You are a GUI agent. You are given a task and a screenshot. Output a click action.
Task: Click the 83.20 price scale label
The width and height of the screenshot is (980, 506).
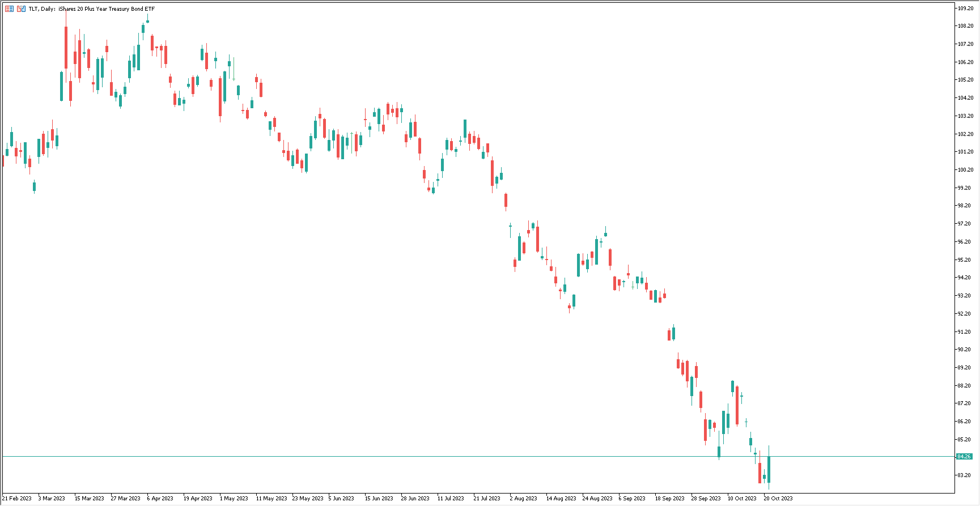point(965,475)
